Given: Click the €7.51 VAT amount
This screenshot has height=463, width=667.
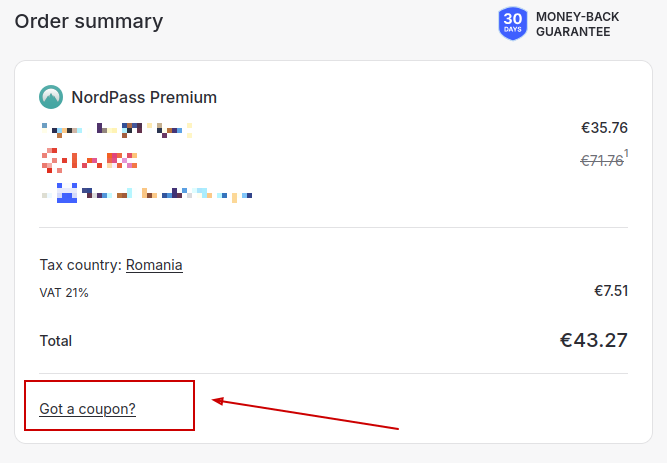Looking at the screenshot, I should click(611, 291).
